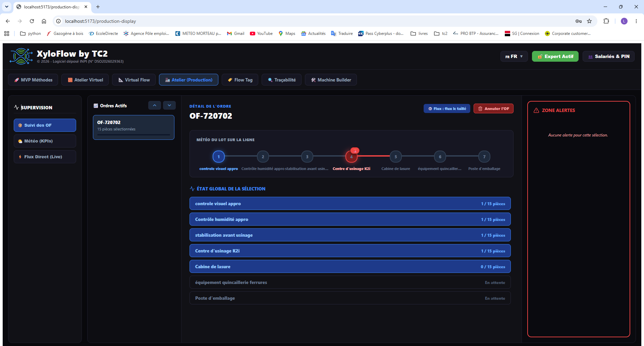
Task: Click the red alert badge on step 4
Action: point(355,150)
